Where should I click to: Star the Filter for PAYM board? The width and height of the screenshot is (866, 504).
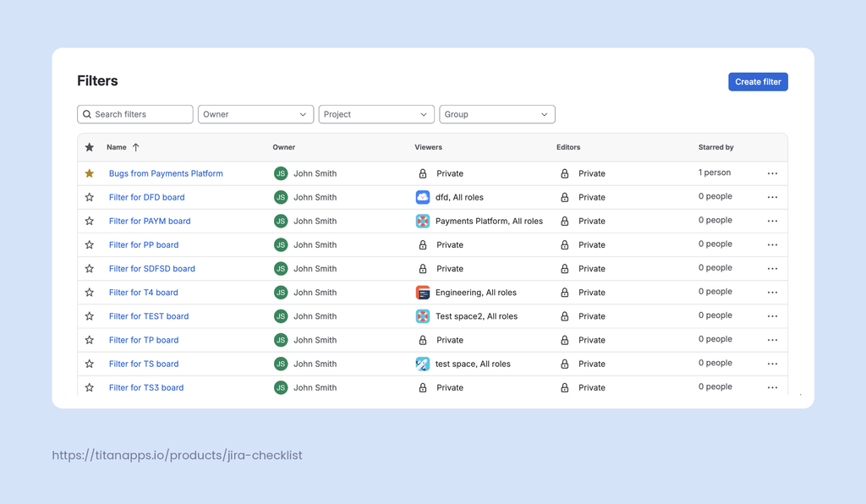coord(90,221)
